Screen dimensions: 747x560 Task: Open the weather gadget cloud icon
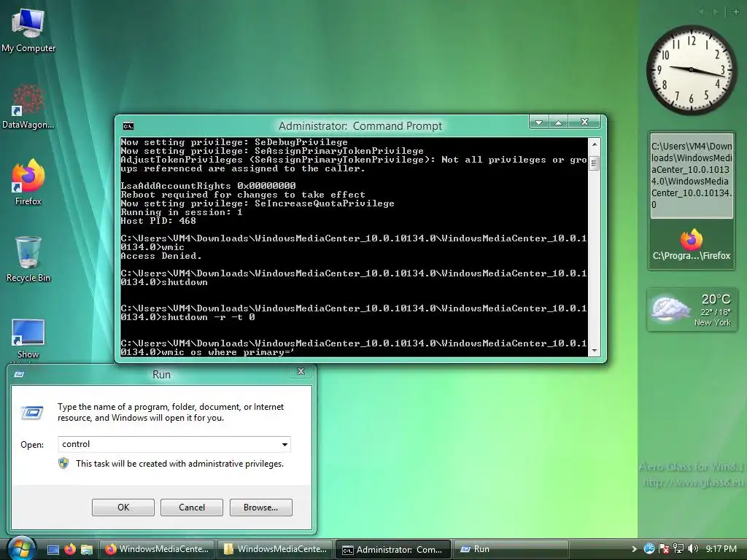(671, 308)
